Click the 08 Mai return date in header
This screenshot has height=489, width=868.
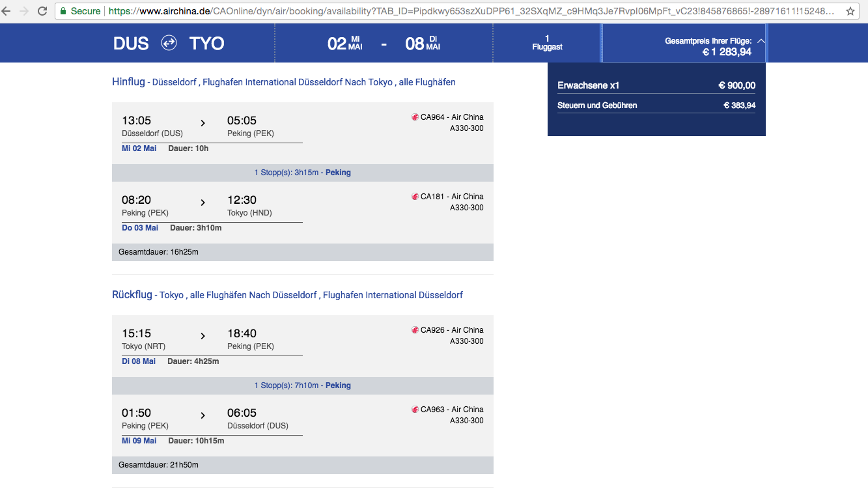point(423,43)
